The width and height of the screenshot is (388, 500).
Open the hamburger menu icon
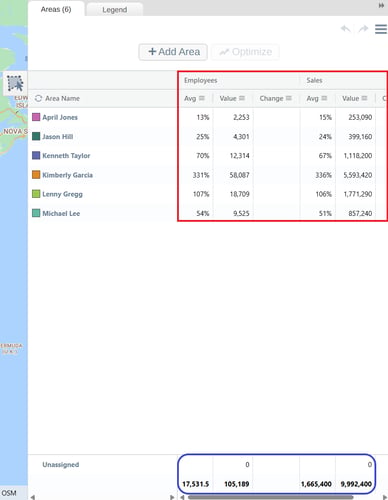[x=381, y=29]
